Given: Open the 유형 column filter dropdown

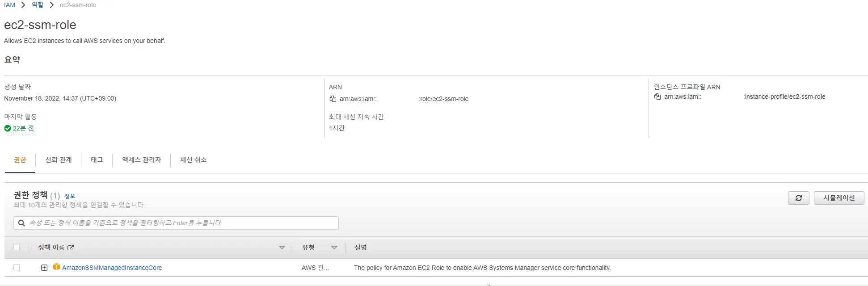Looking at the screenshot, I should (334, 248).
